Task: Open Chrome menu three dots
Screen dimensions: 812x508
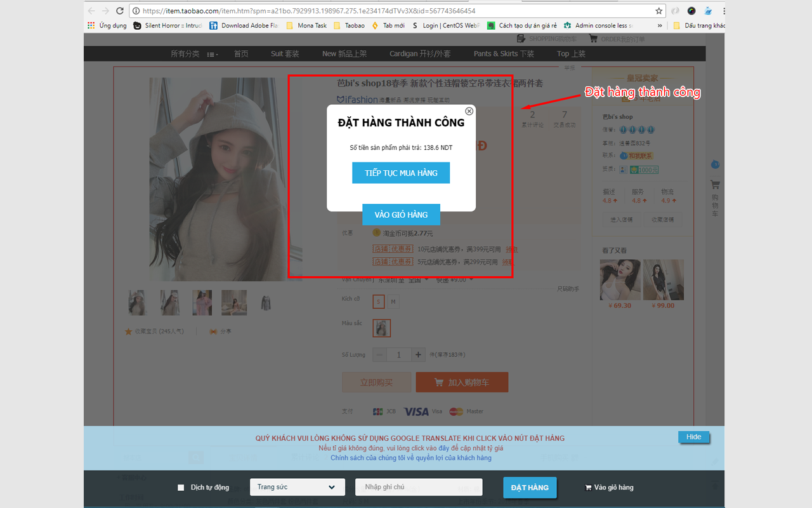Action: [x=723, y=11]
